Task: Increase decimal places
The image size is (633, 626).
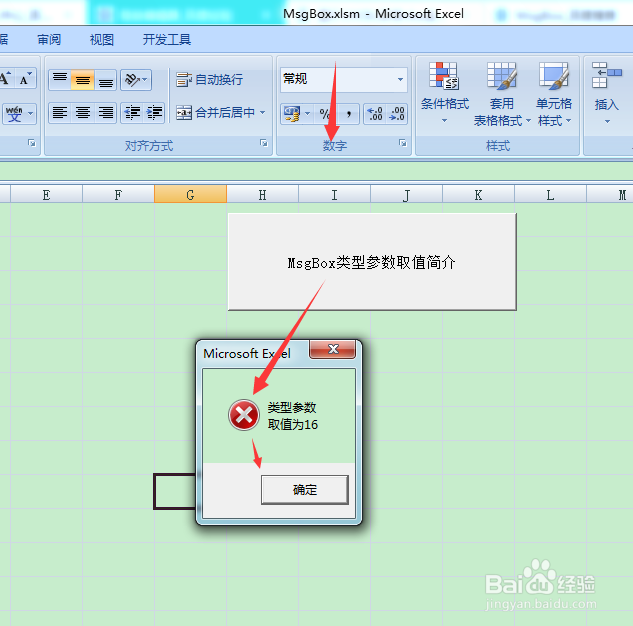Action: pyautogui.click(x=375, y=114)
